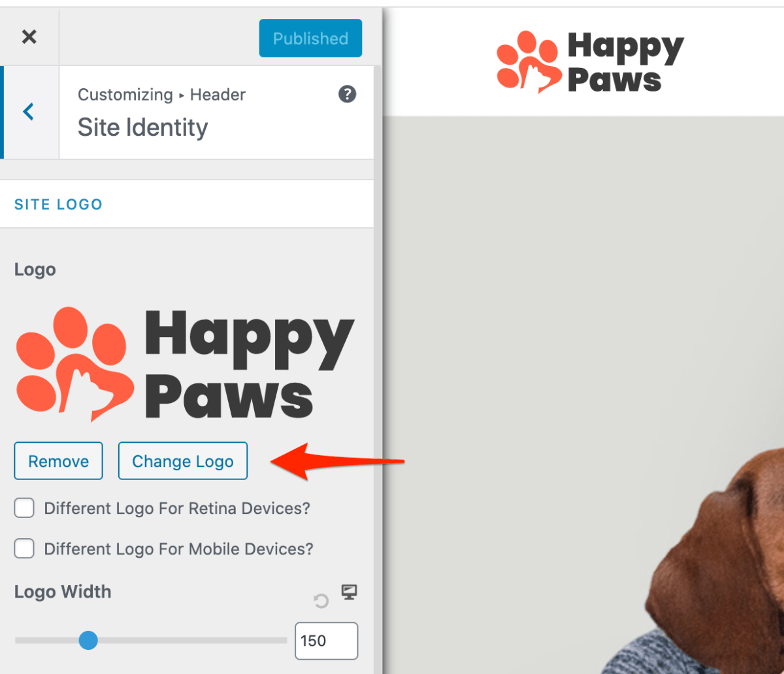Click the Change Logo button
784x674 pixels.
(x=183, y=461)
